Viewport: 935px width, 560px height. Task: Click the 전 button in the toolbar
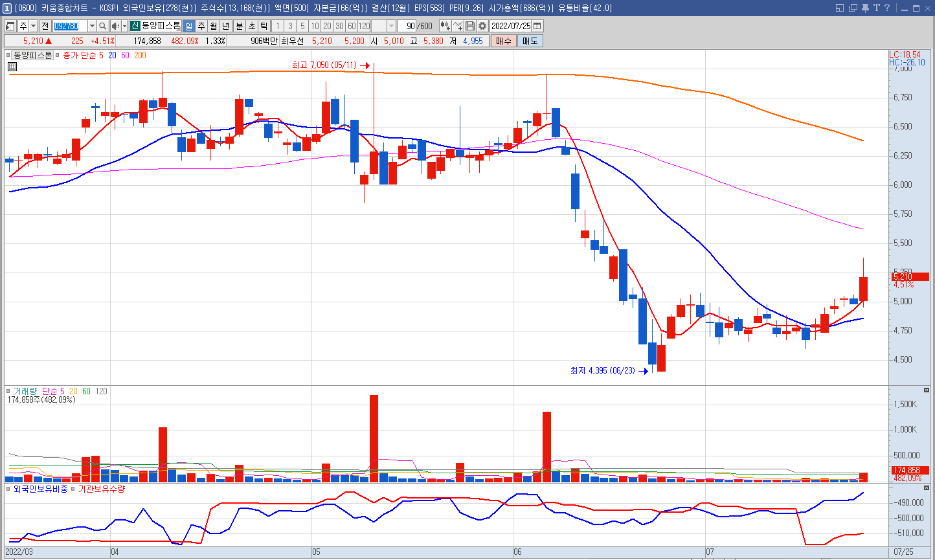(45, 26)
